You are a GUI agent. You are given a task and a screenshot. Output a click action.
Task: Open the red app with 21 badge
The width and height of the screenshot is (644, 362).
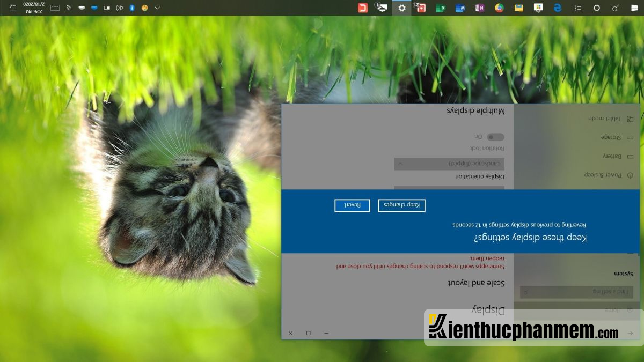(x=421, y=8)
